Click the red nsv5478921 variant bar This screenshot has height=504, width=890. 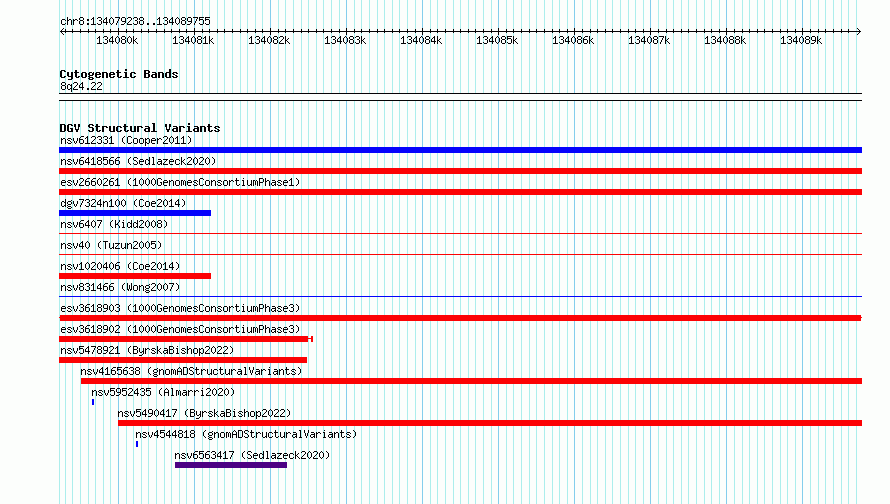pos(183,360)
